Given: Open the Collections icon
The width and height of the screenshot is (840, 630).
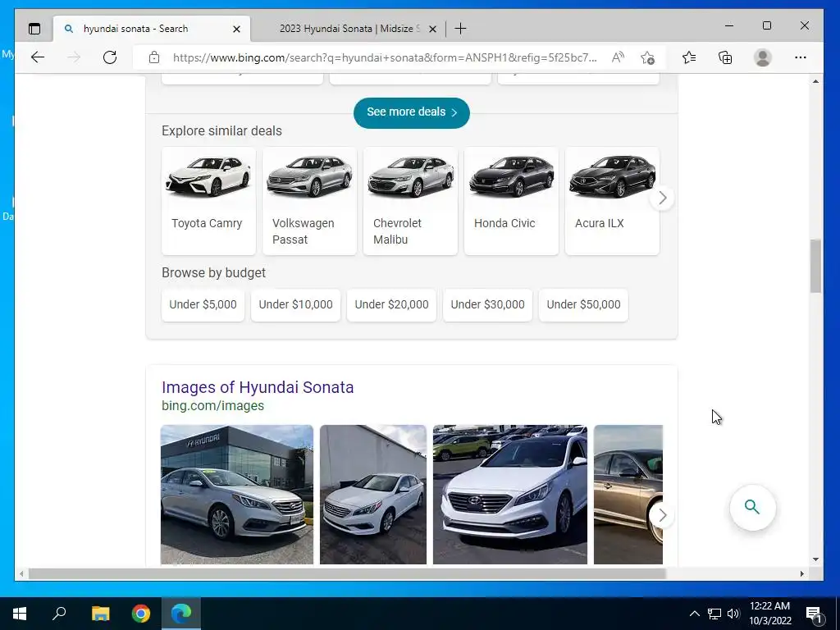Looking at the screenshot, I should coord(725,57).
